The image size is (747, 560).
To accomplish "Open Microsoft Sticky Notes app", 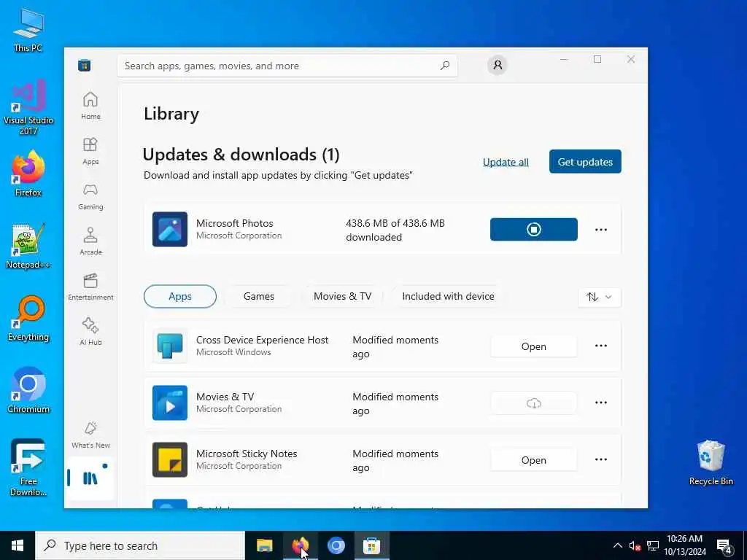I will [533, 460].
